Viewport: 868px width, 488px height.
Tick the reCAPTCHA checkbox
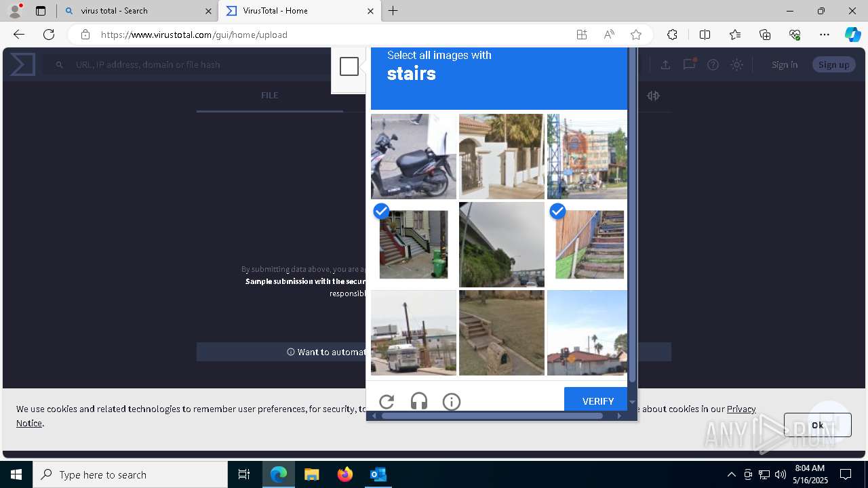[349, 66]
